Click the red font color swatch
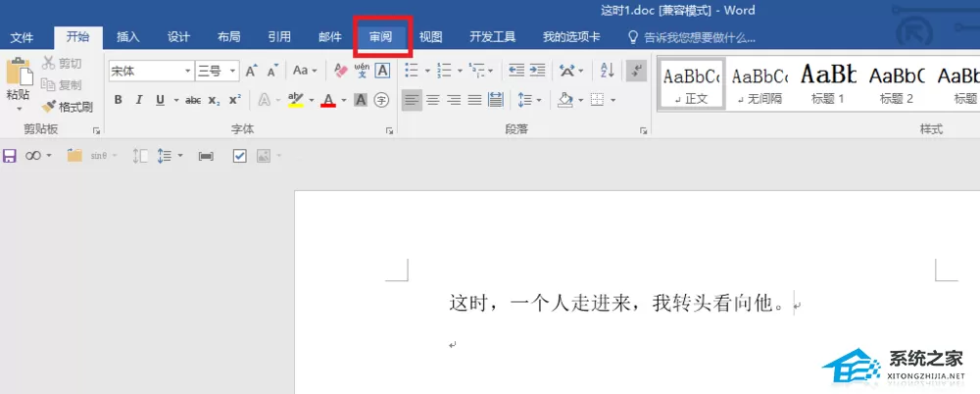980x394 pixels. click(x=328, y=100)
